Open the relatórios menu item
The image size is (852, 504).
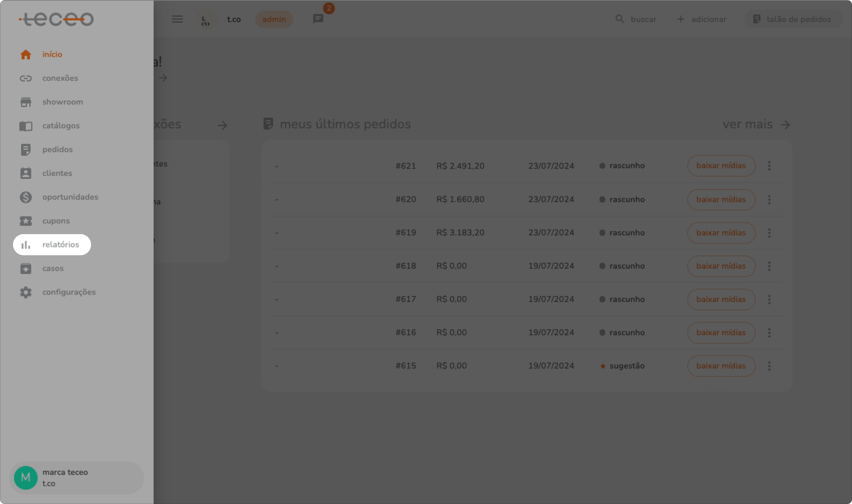(x=52, y=245)
